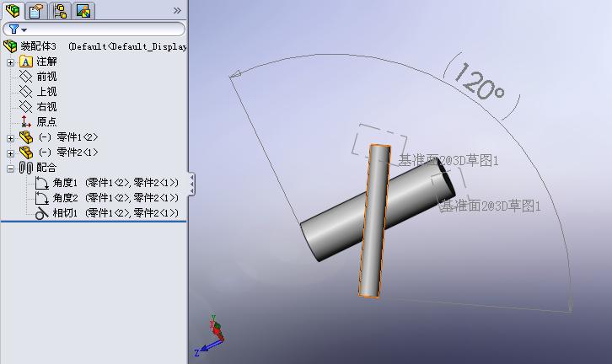Click the 上视 plane label
Screen dimensions: 612x364
pyautogui.click(x=46, y=92)
